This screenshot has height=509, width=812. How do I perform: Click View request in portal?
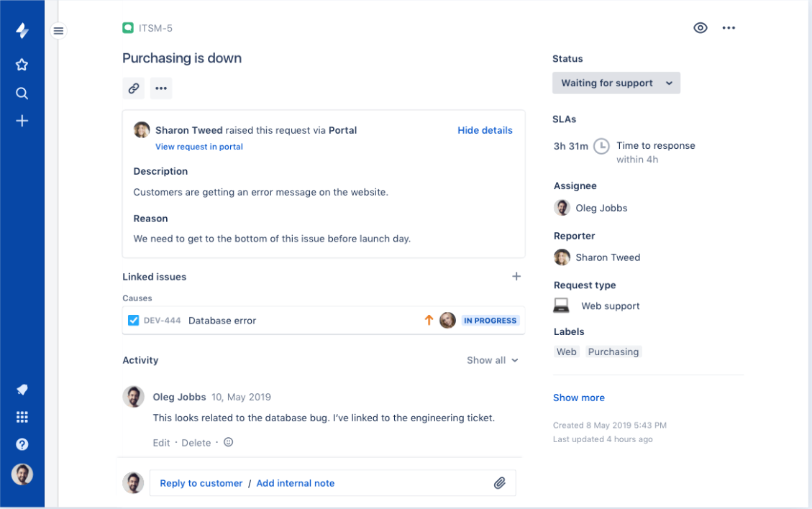point(199,147)
